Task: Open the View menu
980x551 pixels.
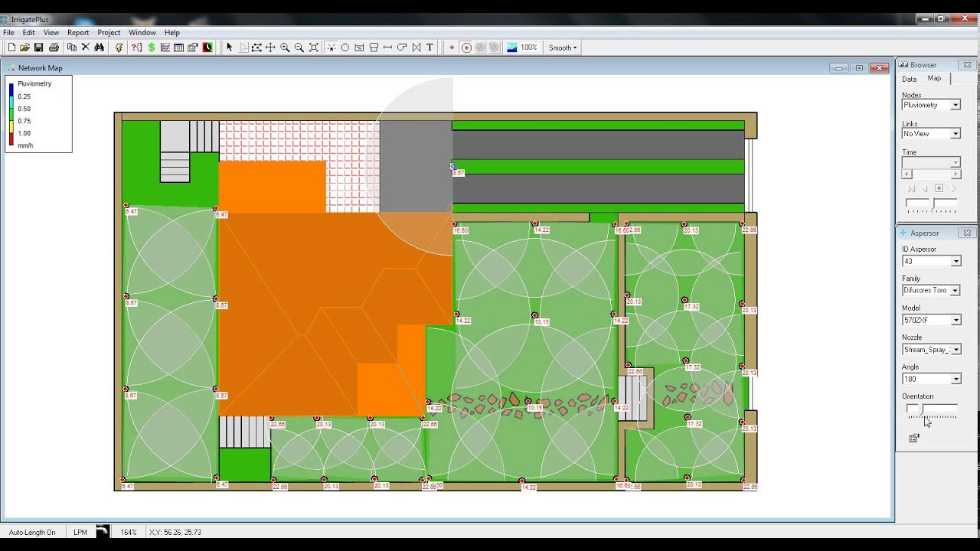Action: [x=51, y=33]
